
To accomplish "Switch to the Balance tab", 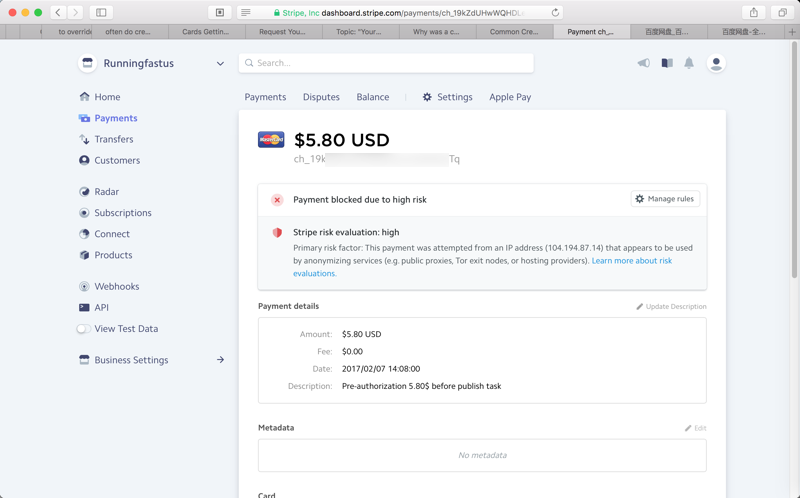I will [x=373, y=97].
